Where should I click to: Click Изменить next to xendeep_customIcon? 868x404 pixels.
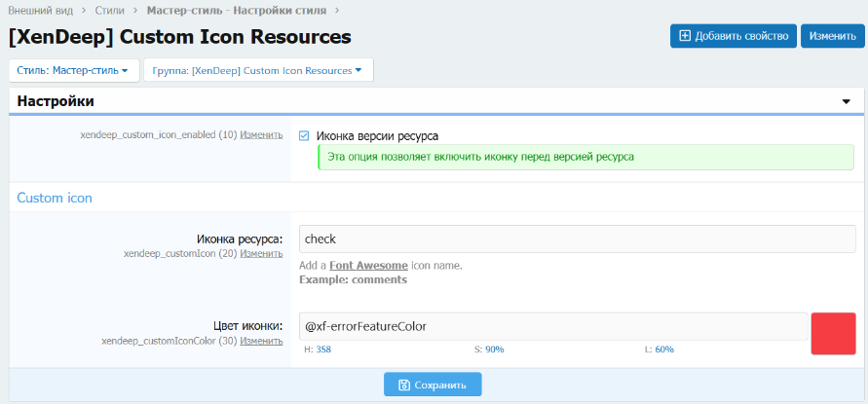(261, 254)
